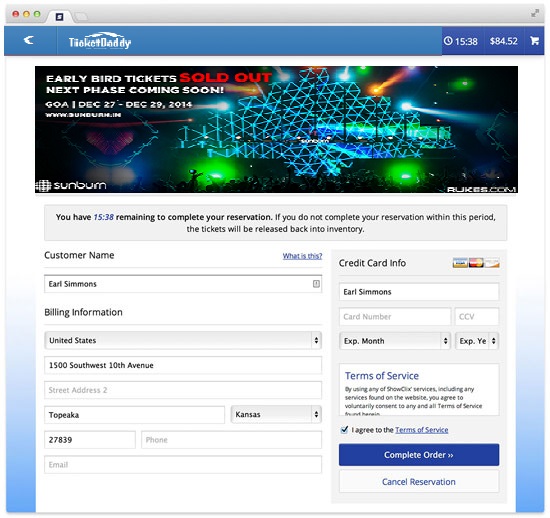Click the clock timer icon showing 15:38
This screenshot has height=518, width=550.
448,41
